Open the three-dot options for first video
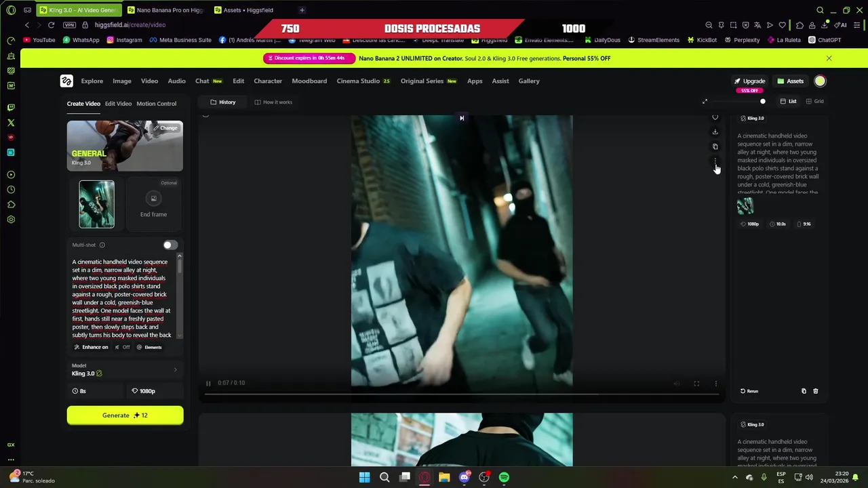The image size is (868, 488). tap(715, 161)
